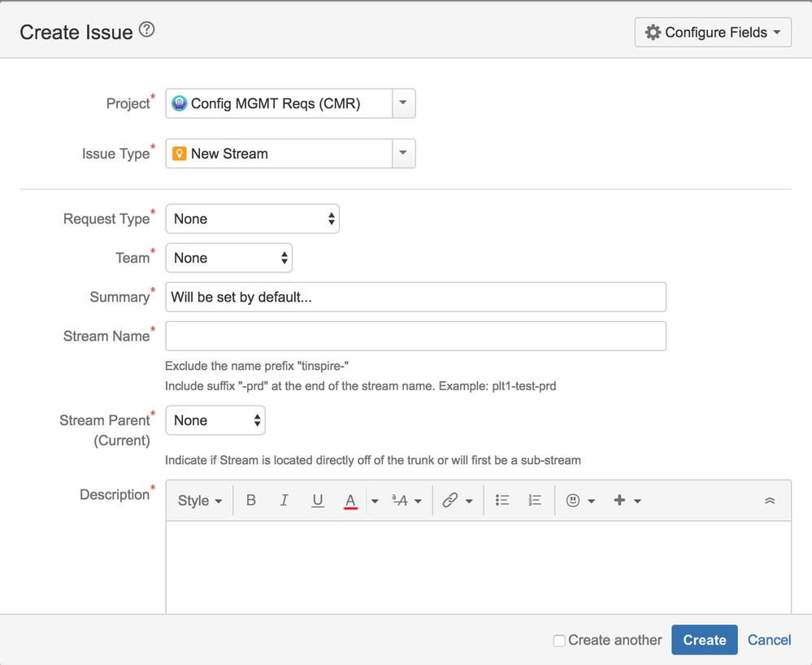Expand the Project dropdown
This screenshot has height=665, width=812.
[x=404, y=103]
